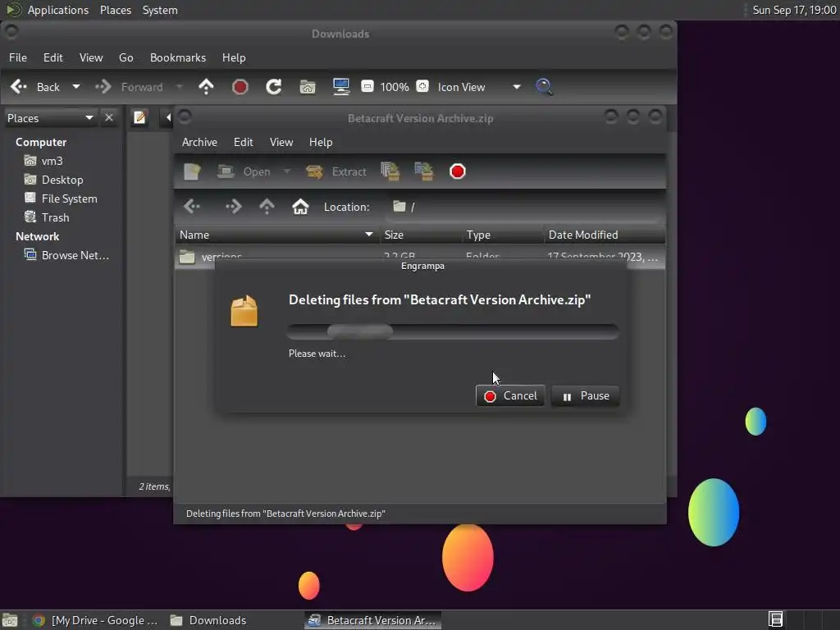This screenshot has width=840, height=630.
Task: Reload the Downloads folder
Action: click(274, 87)
